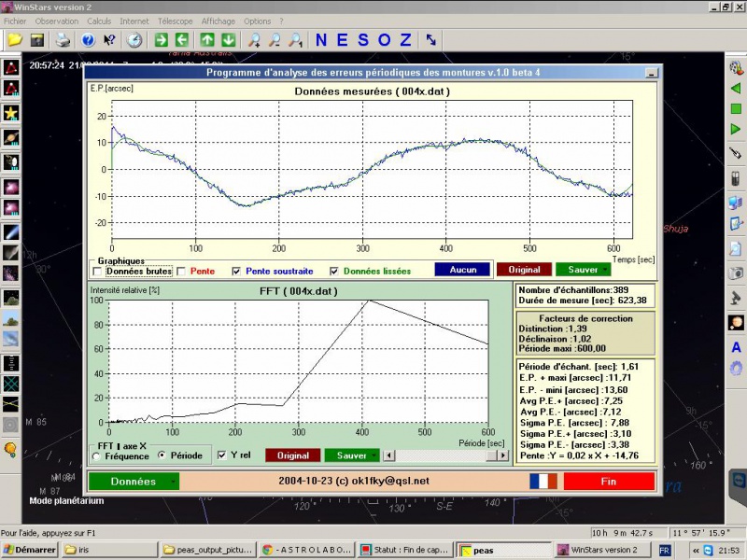Viewport: 747px width, 560px height.
Task: Switch to the peas_output_pictu... taskbar folder
Action: (208, 550)
